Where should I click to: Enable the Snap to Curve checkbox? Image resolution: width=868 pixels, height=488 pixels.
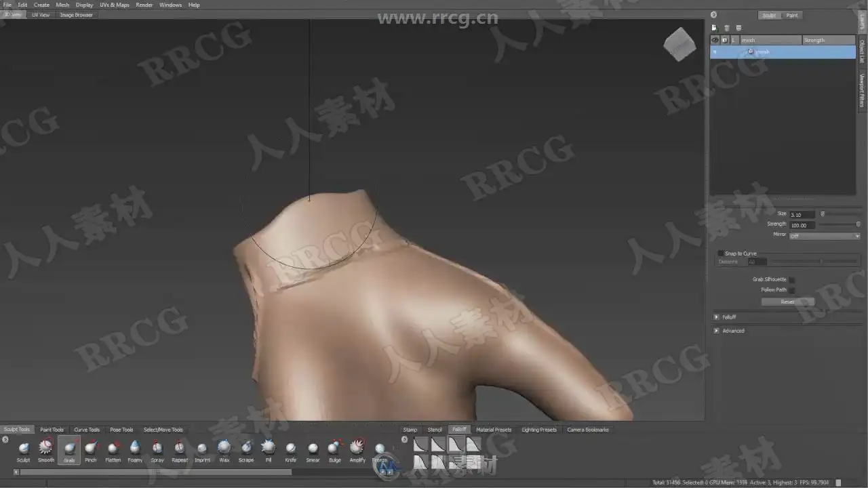pyautogui.click(x=721, y=253)
